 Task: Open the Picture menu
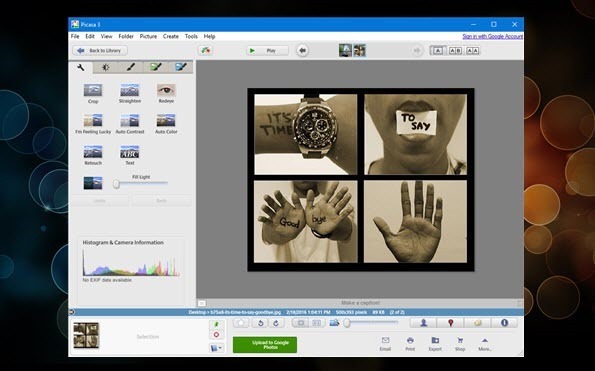point(148,36)
